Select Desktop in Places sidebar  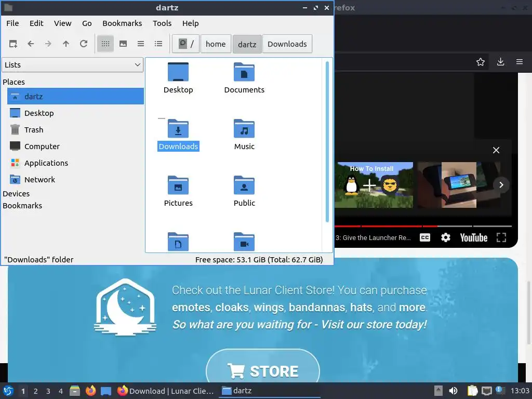tap(76, 113)
